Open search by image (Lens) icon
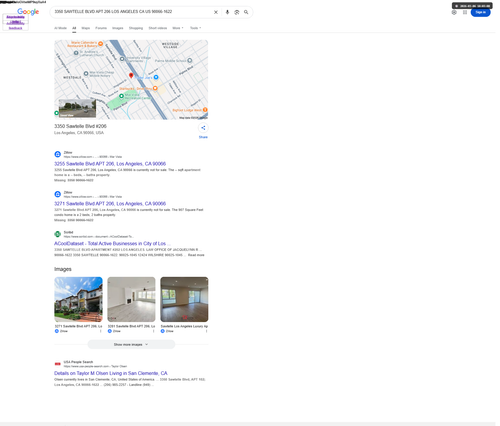This screenshot has height=426, width=500. point(237,12)
